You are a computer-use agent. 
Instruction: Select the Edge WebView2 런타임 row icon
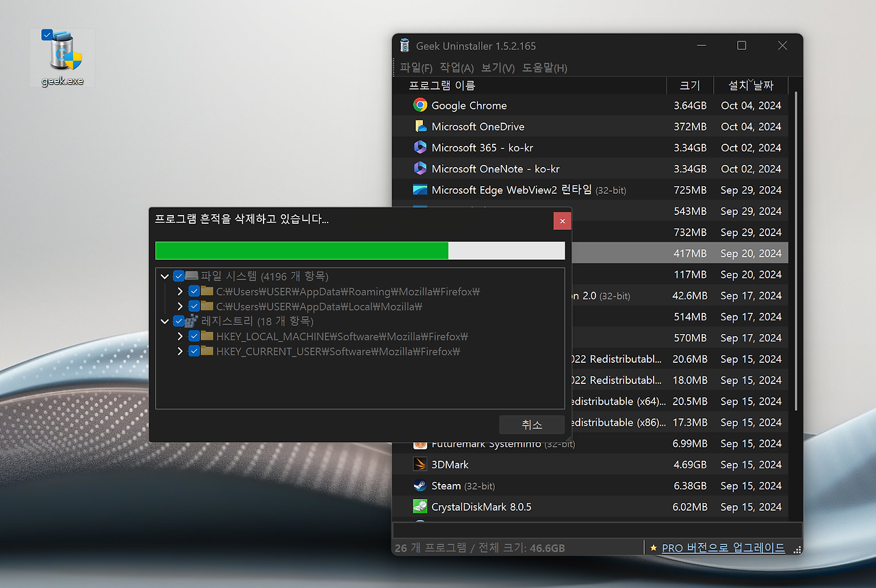click(x=420, y=190)
